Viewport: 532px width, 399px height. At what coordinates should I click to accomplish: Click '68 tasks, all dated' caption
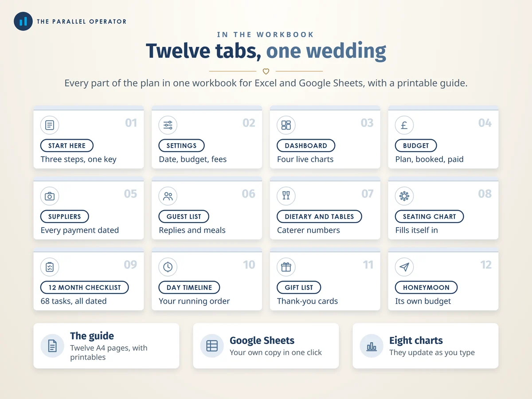pyautogui.click(x=74, y=301)
